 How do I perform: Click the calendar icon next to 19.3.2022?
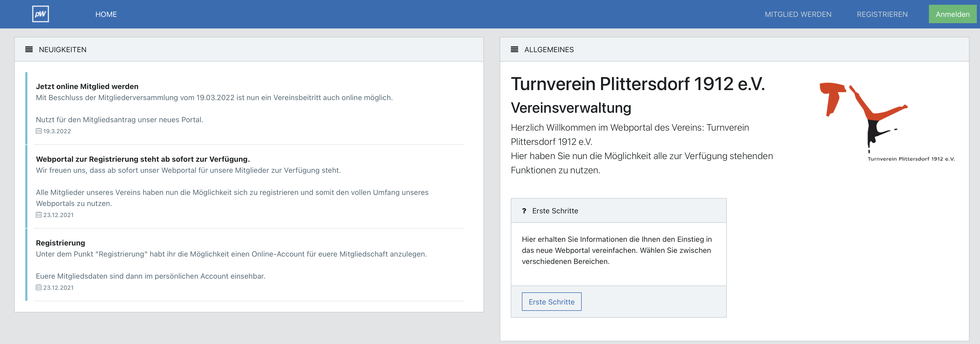[x=38, y=131]
